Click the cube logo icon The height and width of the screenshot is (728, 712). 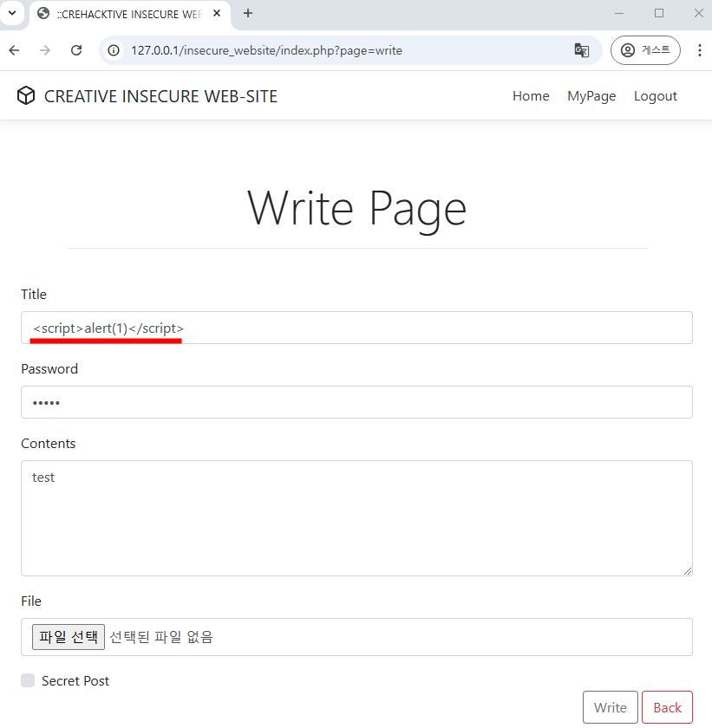click(26, 95)
